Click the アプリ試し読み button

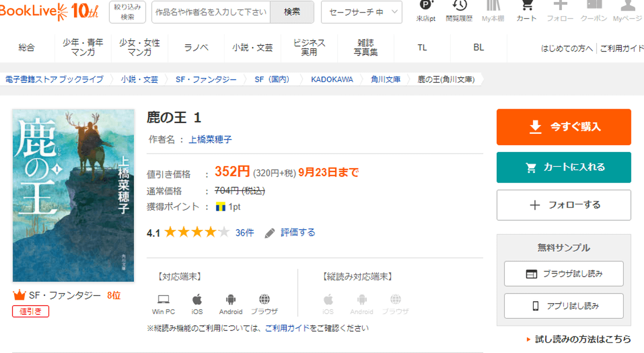[x=563, y=306]
